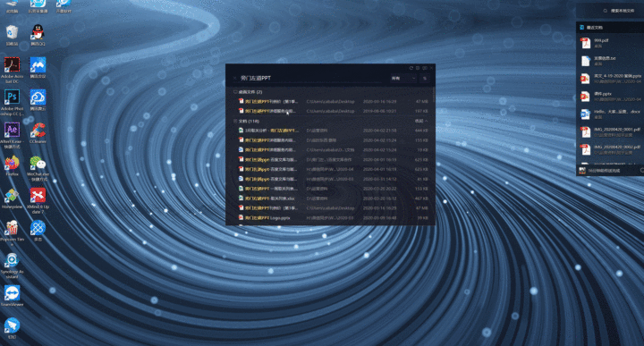Open the blue mountain-logo desktop shortcut
The image size is (644, 346).
point(38,68)
